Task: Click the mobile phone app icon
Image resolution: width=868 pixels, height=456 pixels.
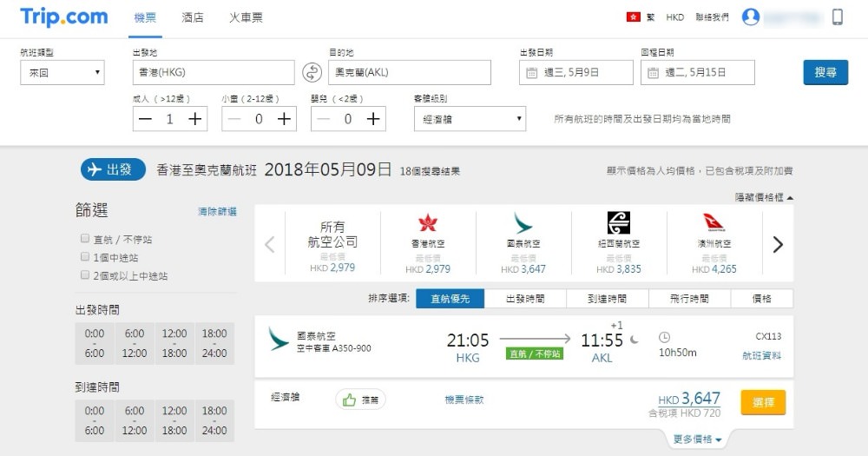Action: pos(838,17)
